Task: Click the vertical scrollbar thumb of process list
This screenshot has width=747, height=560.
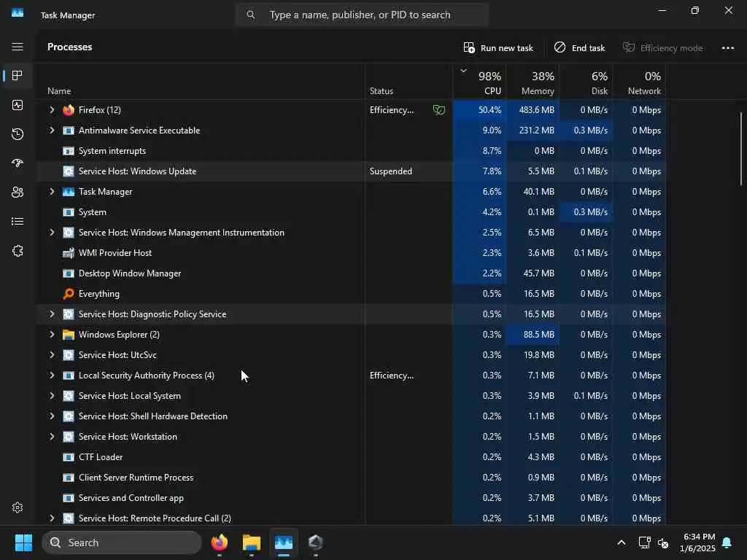Action: [741, 149]
